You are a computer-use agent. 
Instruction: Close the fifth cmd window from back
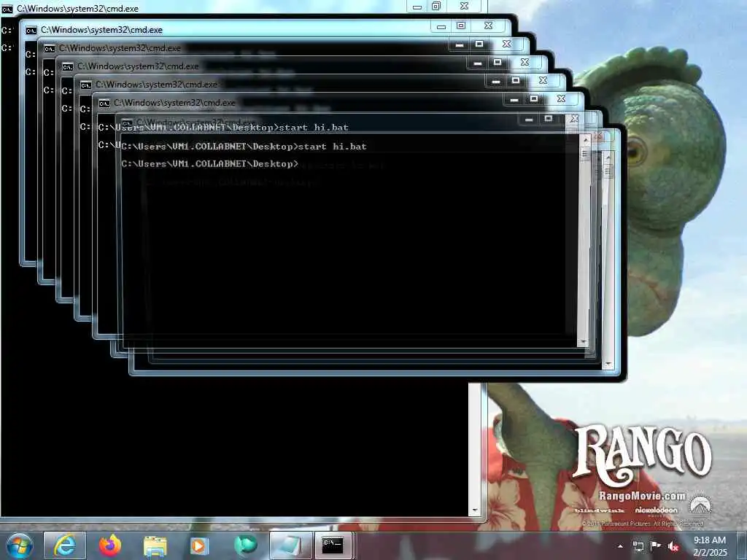pos(543,81)
